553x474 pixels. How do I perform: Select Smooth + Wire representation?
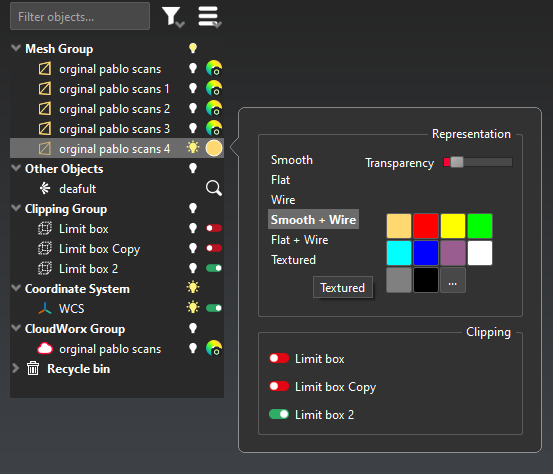[314, 220]
